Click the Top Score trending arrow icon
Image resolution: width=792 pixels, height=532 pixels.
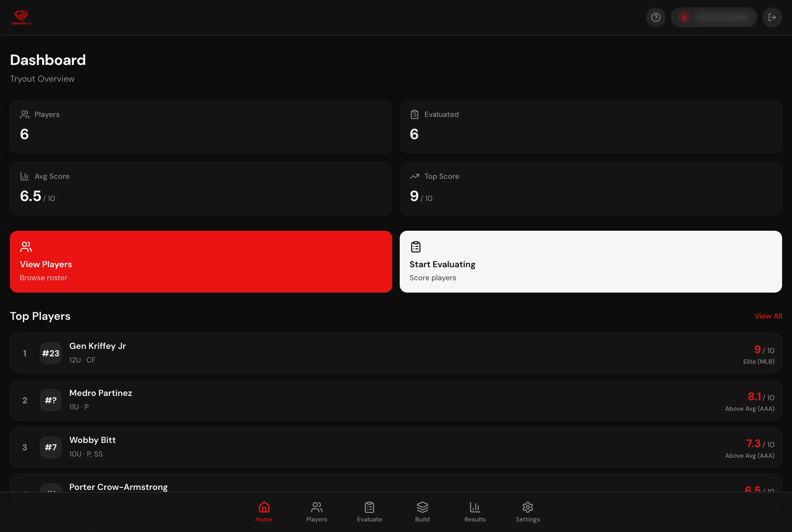coord(414,176)
